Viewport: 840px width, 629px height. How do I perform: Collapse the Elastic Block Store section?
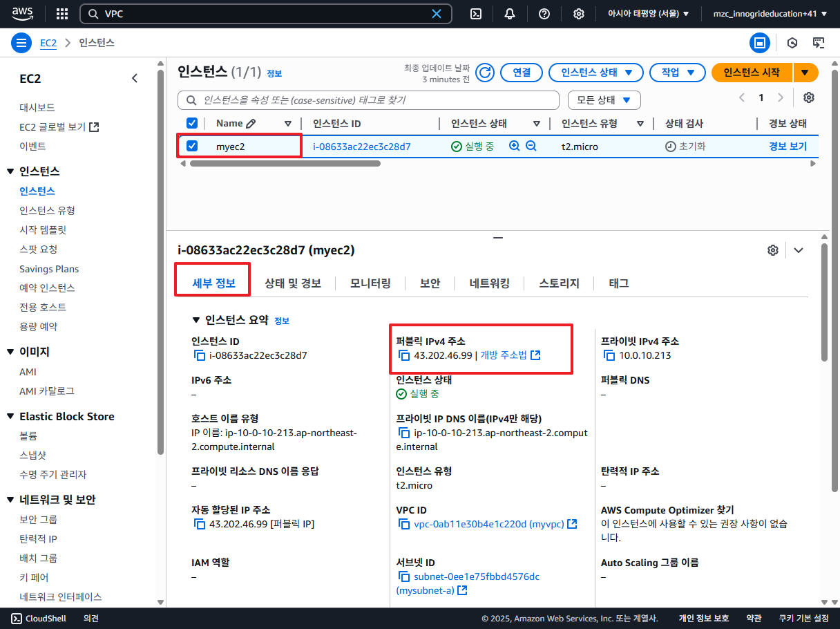click(10, 416)
